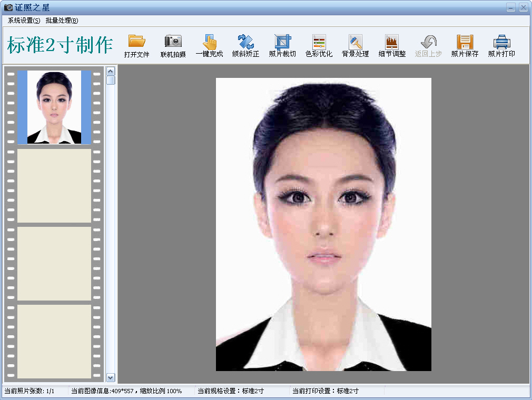
Task: Save the photo with 照片保存 icon
Action: pos(465,42)
